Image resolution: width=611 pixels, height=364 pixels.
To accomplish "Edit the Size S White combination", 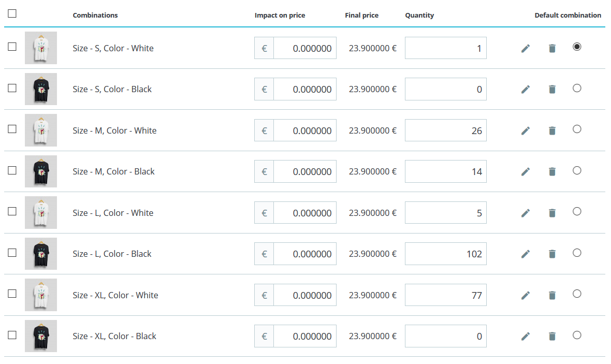I will point(526,48).
